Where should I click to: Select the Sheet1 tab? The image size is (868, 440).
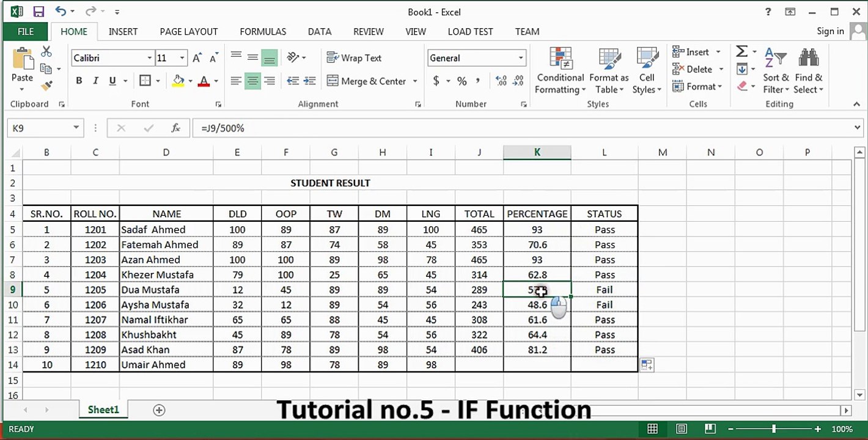103,409
